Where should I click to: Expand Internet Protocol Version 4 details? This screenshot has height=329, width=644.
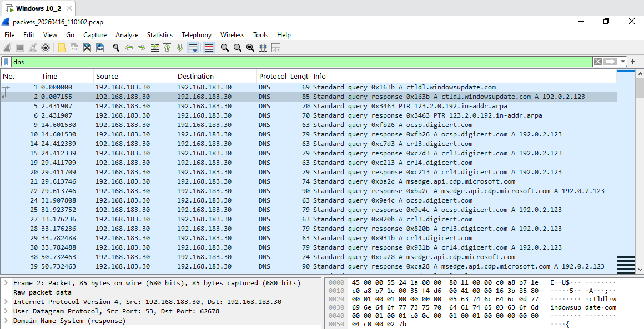(x=6, y=302)
